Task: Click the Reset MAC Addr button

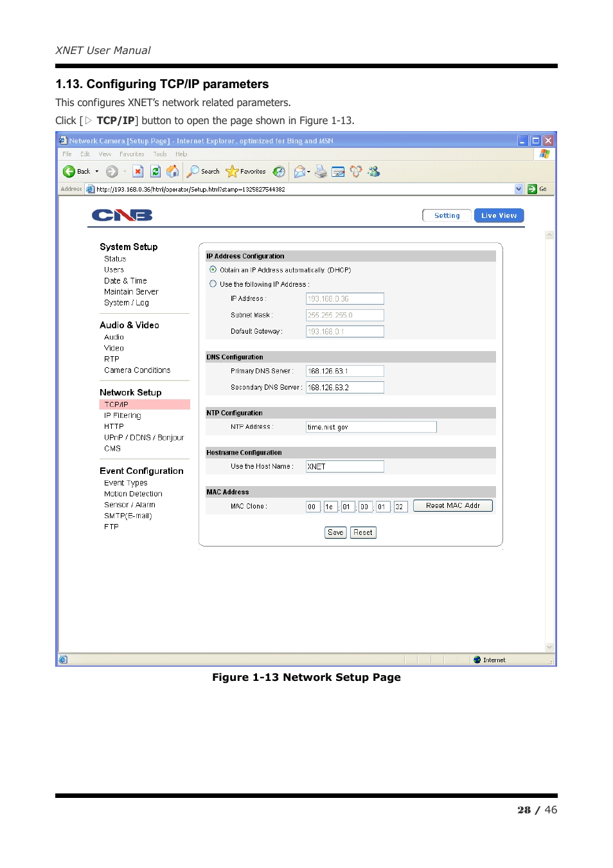Action: (x=453, y=505)
